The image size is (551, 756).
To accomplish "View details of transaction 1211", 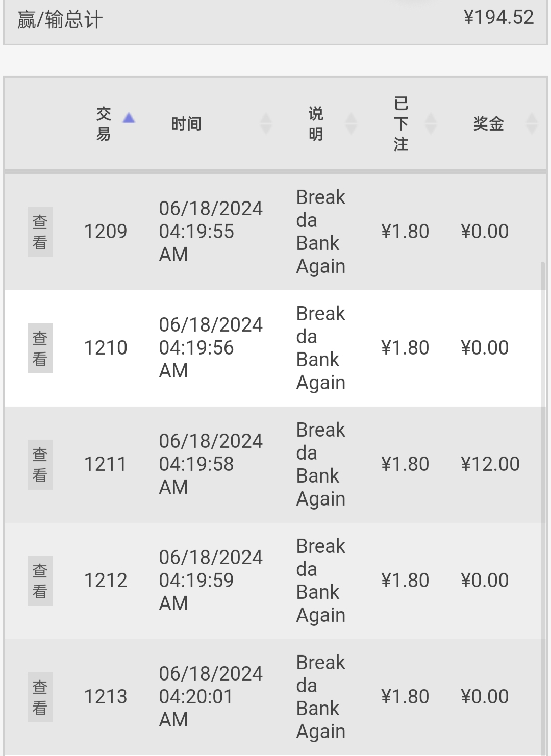I will pyautogui.click(x=40, y=465).
